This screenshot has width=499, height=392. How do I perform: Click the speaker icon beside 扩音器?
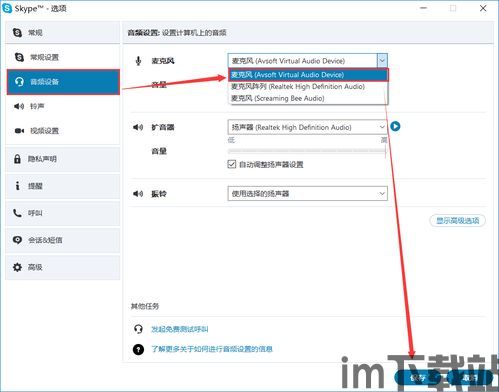pyautogui.click(x=138, y=127)
